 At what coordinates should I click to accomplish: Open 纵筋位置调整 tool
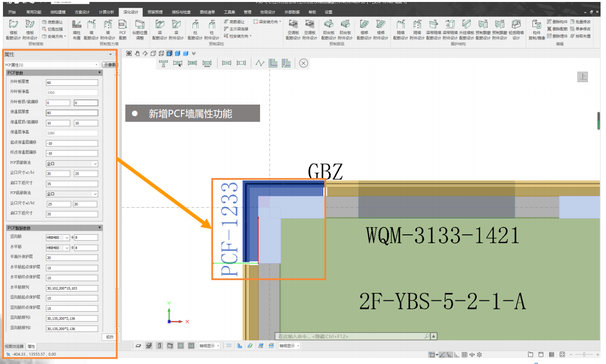[x=140, y=30]
